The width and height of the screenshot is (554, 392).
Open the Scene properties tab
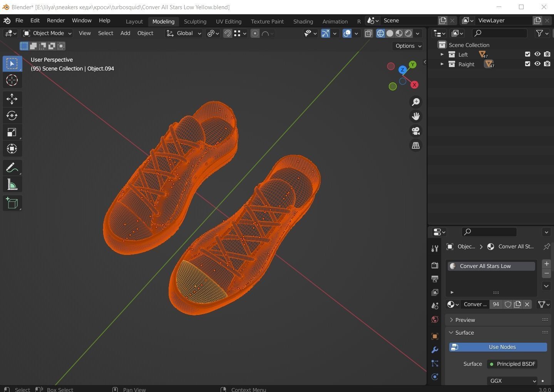tap(435, 306)
